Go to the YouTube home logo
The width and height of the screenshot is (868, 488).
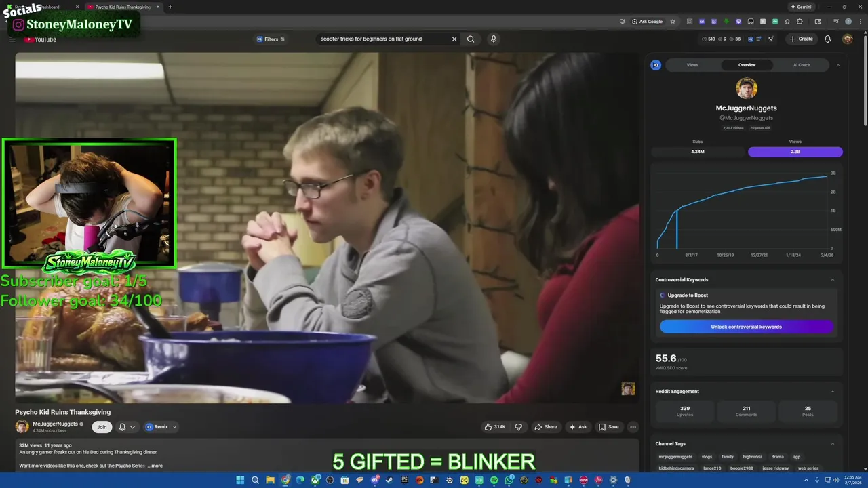[x=40, y=39]
